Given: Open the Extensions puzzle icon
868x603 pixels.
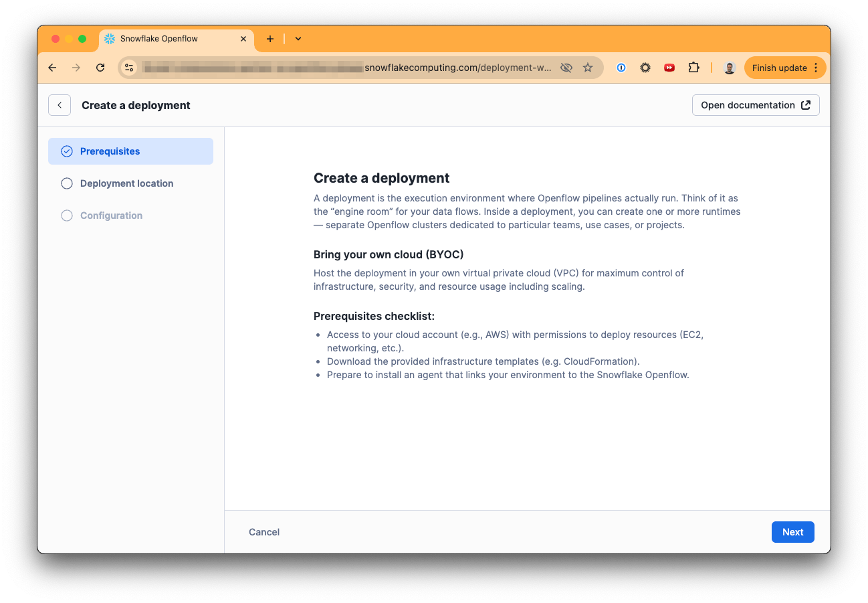Looking at the screenshot, I should pos(693,68).
